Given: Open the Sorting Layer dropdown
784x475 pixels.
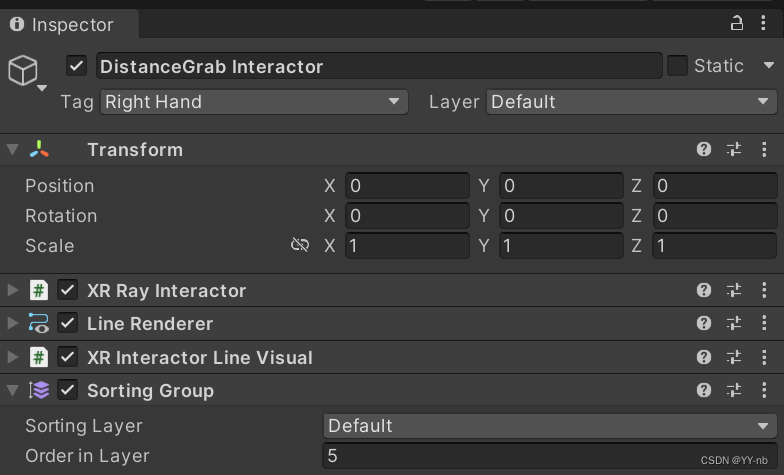Looking at the screenshot, I should click(x=550, y=425).
